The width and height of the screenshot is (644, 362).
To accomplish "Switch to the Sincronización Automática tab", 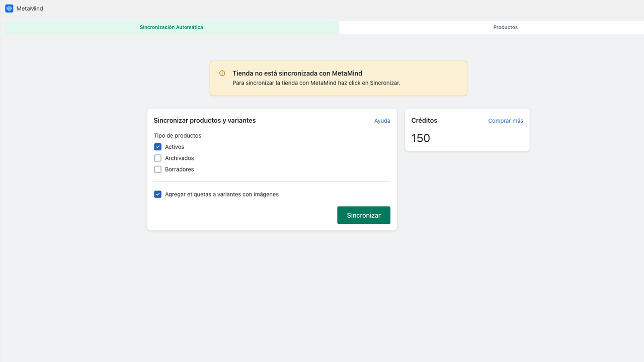I will coord(172,27).
